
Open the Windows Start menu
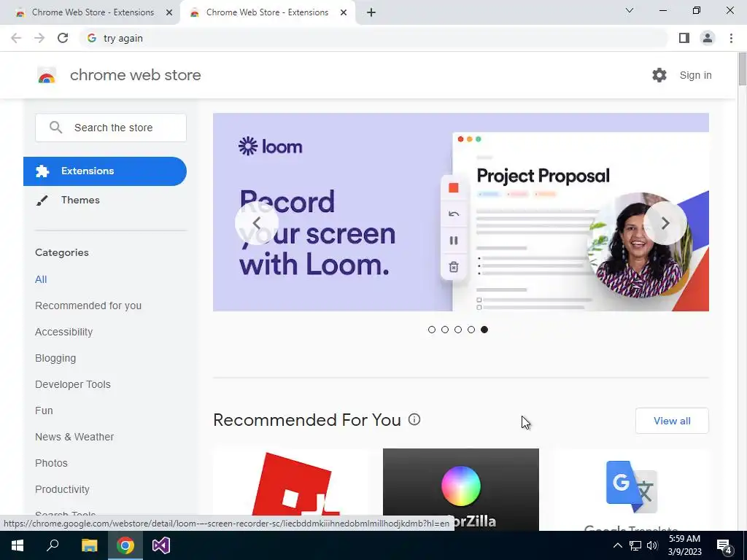click(18, 545)
